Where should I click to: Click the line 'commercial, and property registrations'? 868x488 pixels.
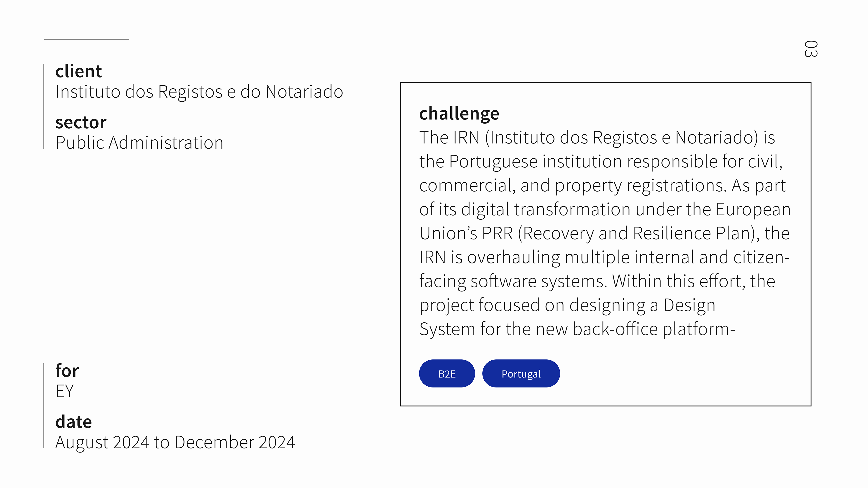[x=602, y=185]
